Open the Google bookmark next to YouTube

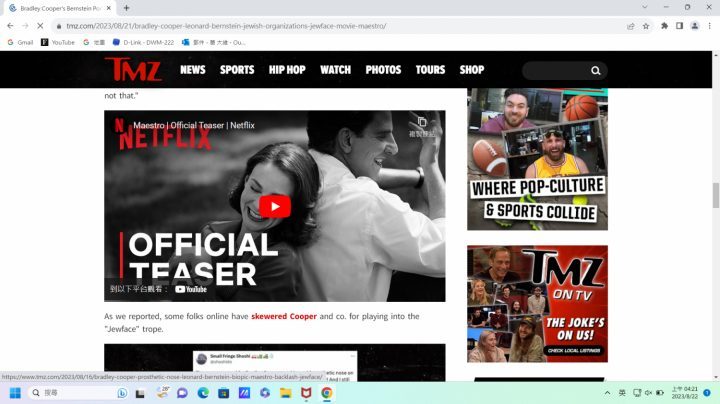pyautogui.click(x=94, y=42)
